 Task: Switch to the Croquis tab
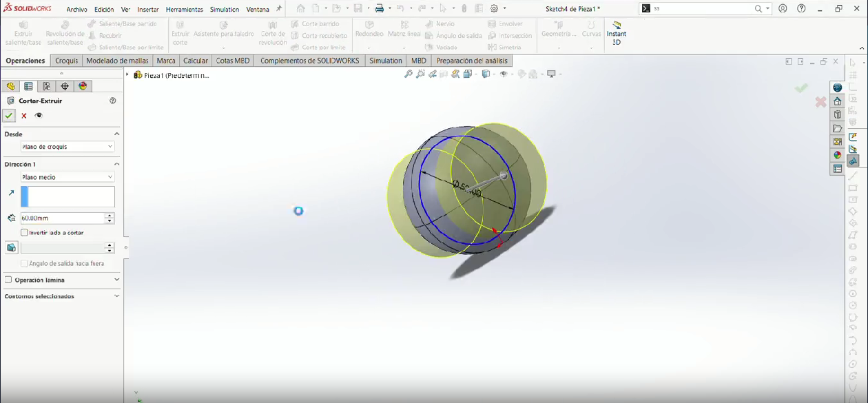pos(66,61)
